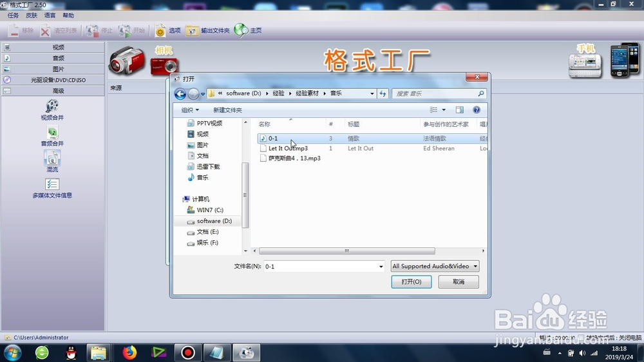Open Multimedia File Info (多媒体文件信息) tool

click(x=52, y=188)
